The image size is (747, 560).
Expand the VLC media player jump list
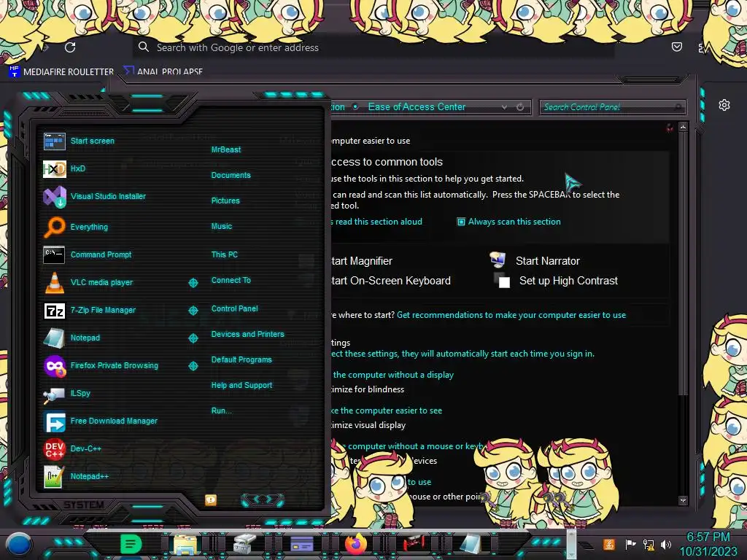tap(193, 283)
